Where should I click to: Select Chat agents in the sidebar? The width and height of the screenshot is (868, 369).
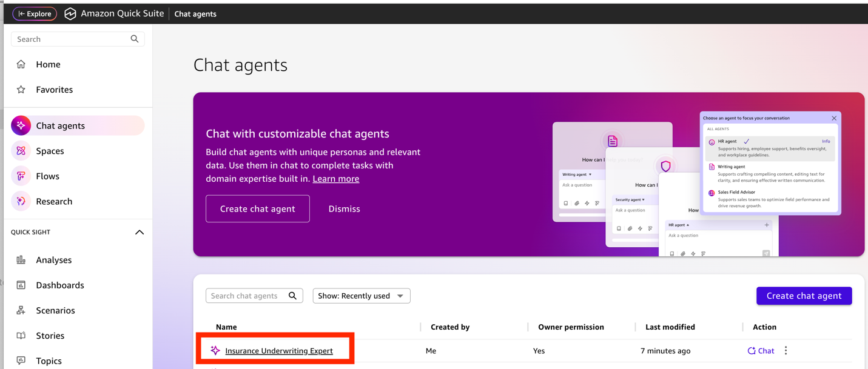pyautogui.click(x=60, y=125)
